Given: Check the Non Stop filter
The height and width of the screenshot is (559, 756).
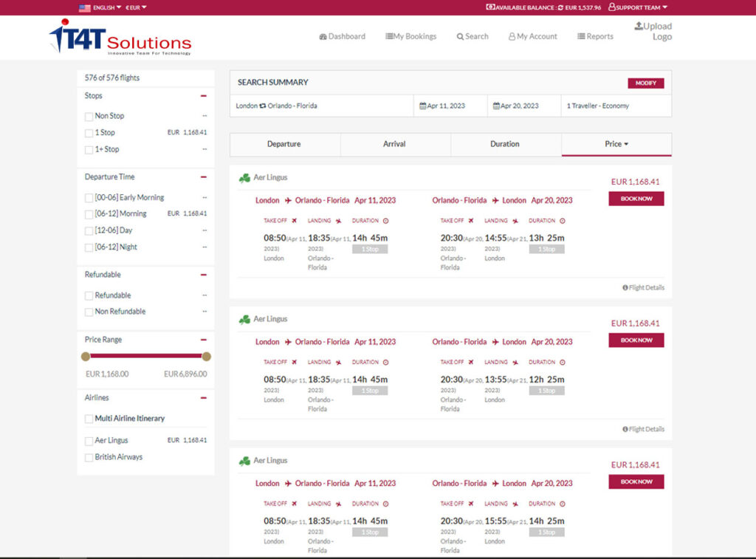Looking at the screenshot, I should [x=89, y=116].
